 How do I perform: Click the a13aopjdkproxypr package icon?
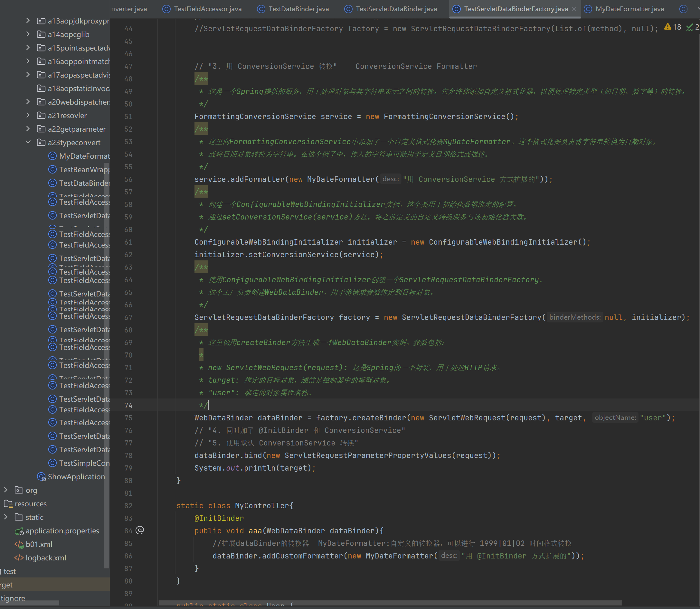point(41,21)
